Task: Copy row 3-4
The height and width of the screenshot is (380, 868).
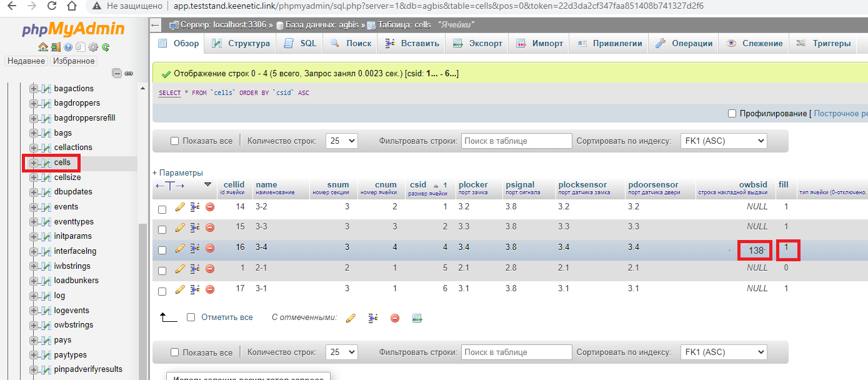Action: click(195, 248)
